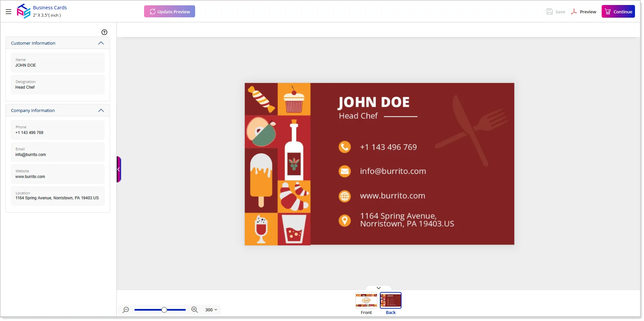Click the Continue cart button
The height and width of the screenshot is (321, 644).
pos(618,12)
